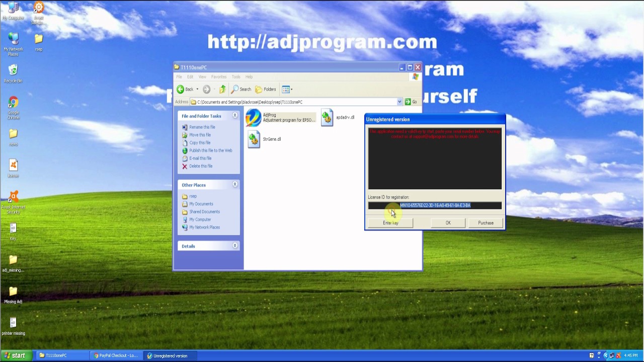The height and width of the screenshot is (362, 644).
Task: Collapse the Other Places panel
Action: (x=234, y=185)
